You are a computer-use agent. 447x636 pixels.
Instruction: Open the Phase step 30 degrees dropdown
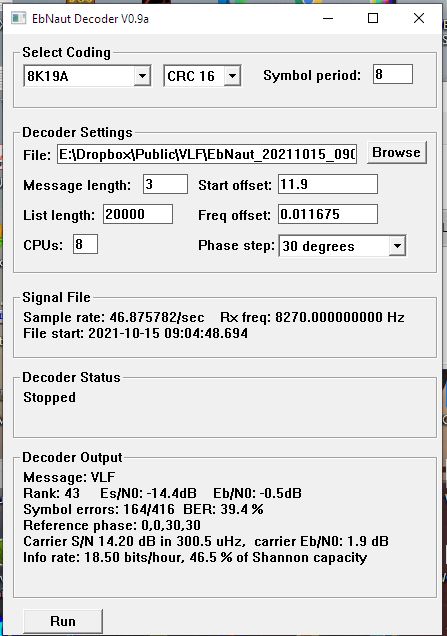click(x=397, y=246)
